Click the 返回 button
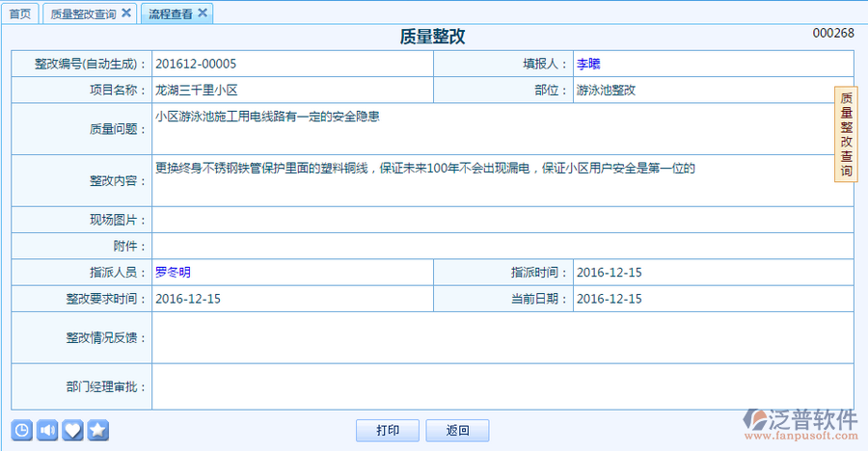 457,431
